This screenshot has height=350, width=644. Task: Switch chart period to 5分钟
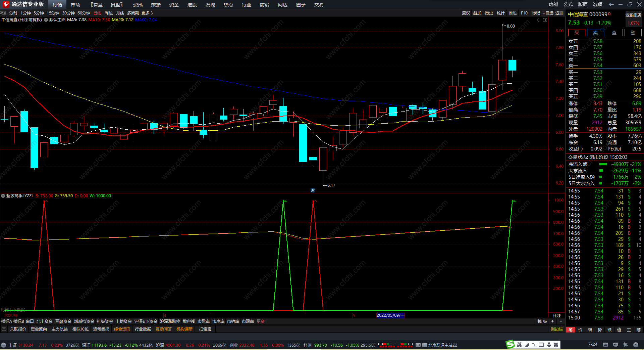[39, 13]
